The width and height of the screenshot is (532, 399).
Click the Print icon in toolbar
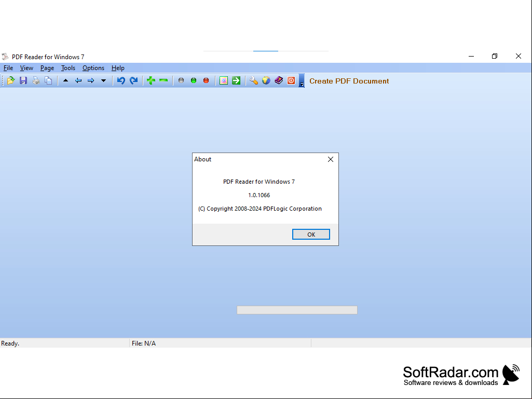[36, 81]
